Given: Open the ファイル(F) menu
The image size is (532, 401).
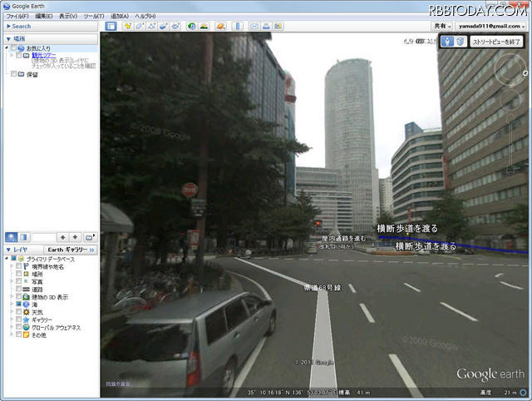Looking at the screenshot, I should pos(17,16).
